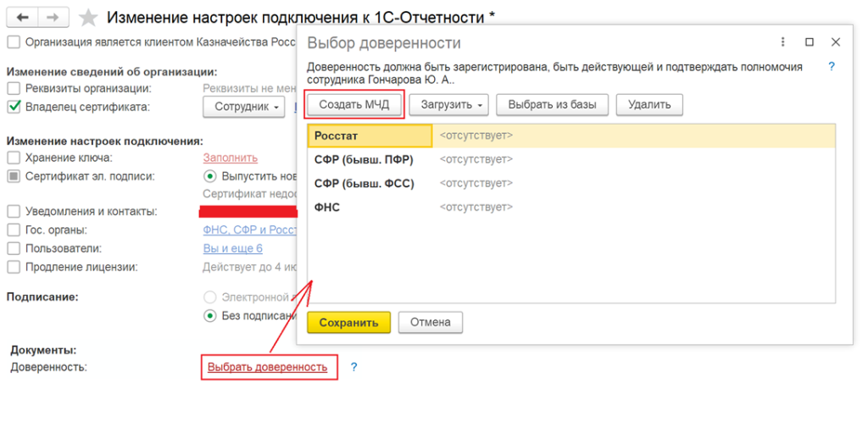This screenshot has height=427, width=868.
Task: Open ФНС, СФР и Росстат link
Action: click(250, 230)
